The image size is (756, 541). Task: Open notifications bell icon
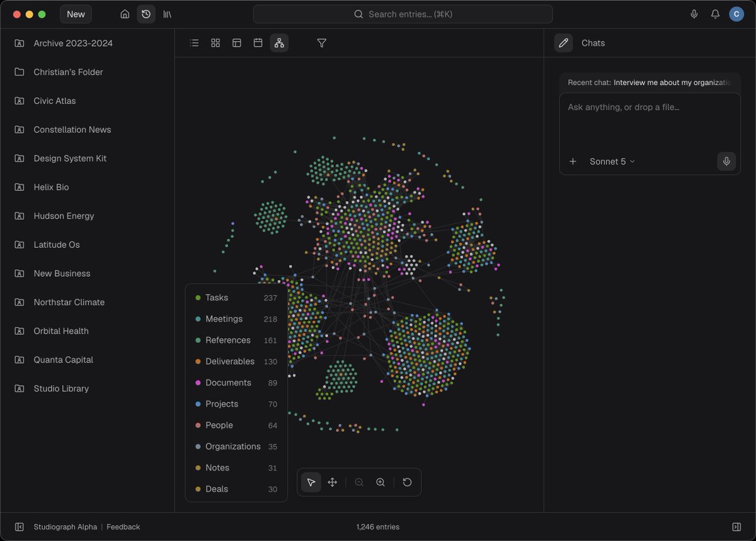[x=715, y=14]
